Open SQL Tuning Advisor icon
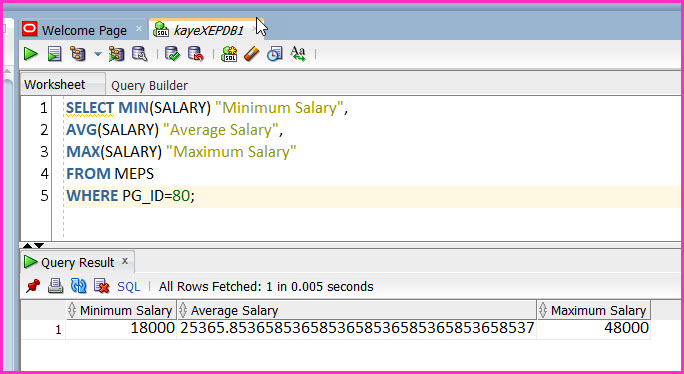684x374 pixels. [x=140, y=54]
